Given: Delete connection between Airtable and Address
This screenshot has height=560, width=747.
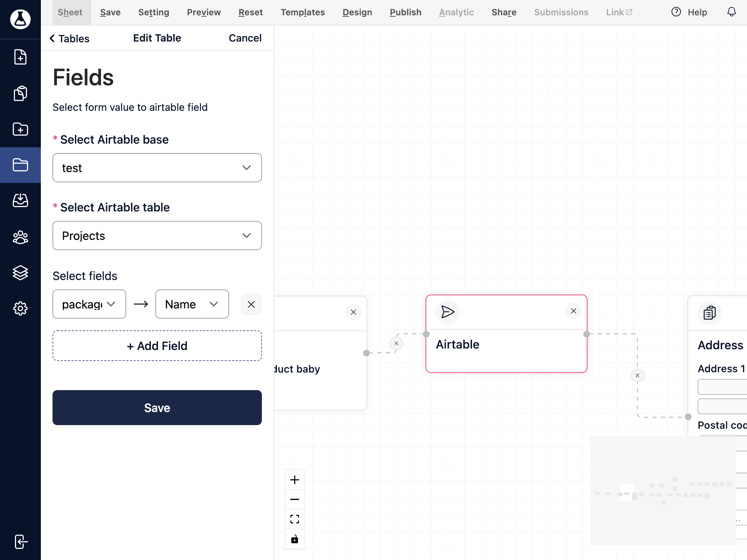Looking at the screenshot, I should click(x=638, y=376).
